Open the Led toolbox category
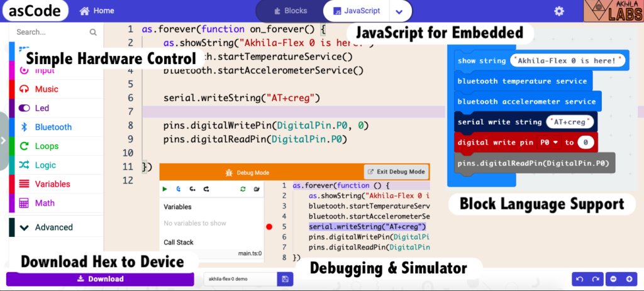The width and height of the screenshot is (644, 291). (x=56, y=108)
